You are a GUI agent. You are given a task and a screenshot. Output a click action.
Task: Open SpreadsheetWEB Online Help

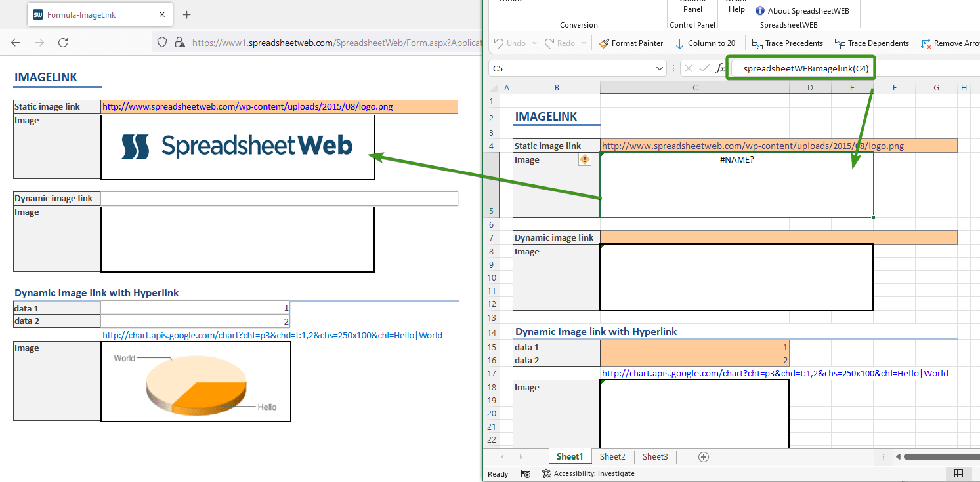point(736,6)
